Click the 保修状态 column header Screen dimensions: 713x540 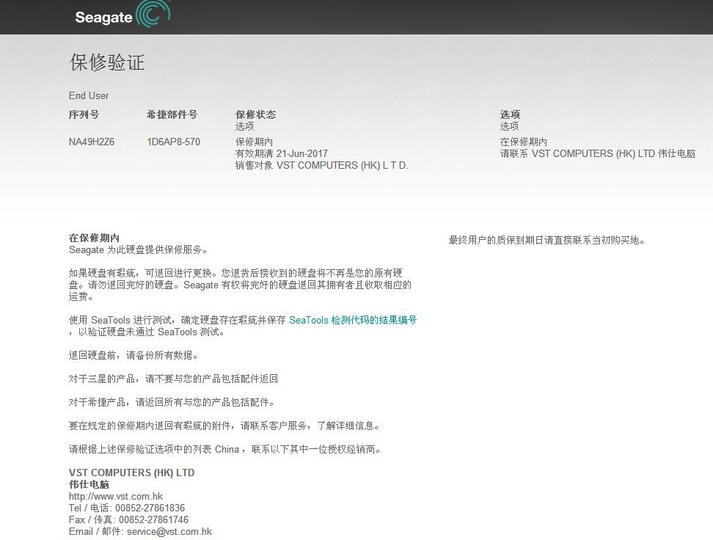255,115
